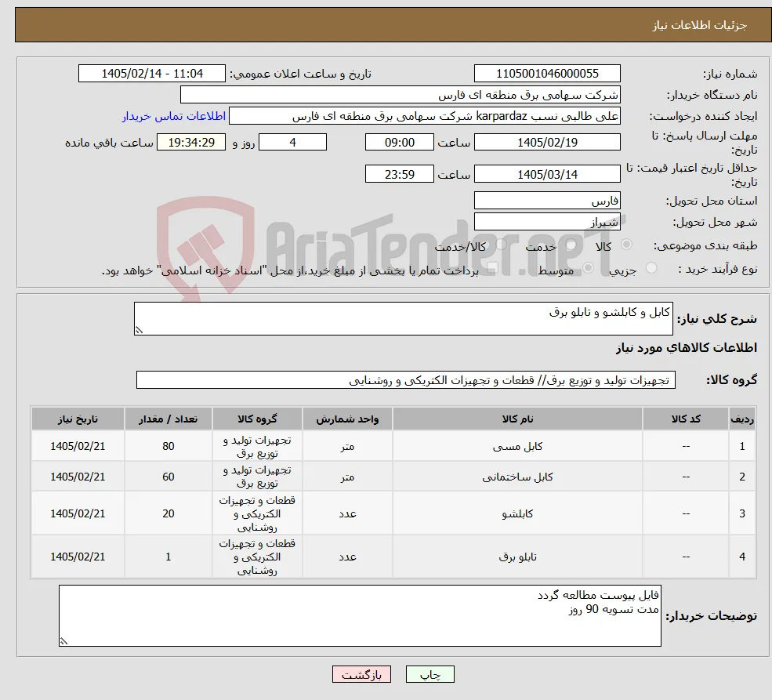Select the کالا/خدمت radio button
The height and width of the screenshot is (700, 772).
[501, 245]
